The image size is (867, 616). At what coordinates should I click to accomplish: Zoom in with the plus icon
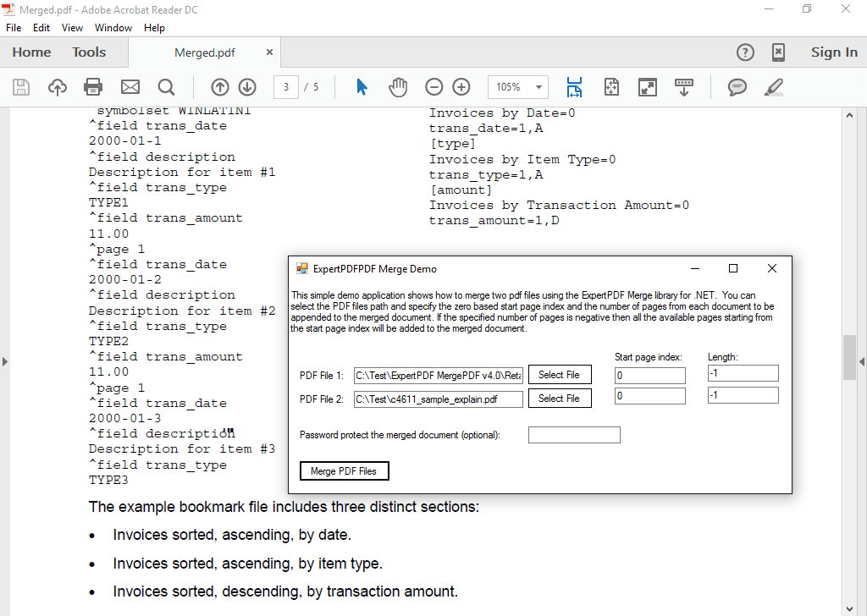coord(461,87)
